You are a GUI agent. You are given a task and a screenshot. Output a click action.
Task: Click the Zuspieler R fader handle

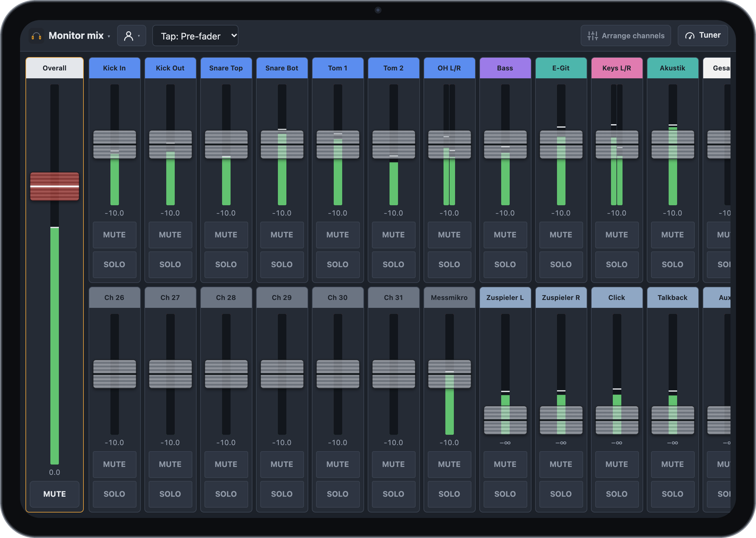point(561,420)
